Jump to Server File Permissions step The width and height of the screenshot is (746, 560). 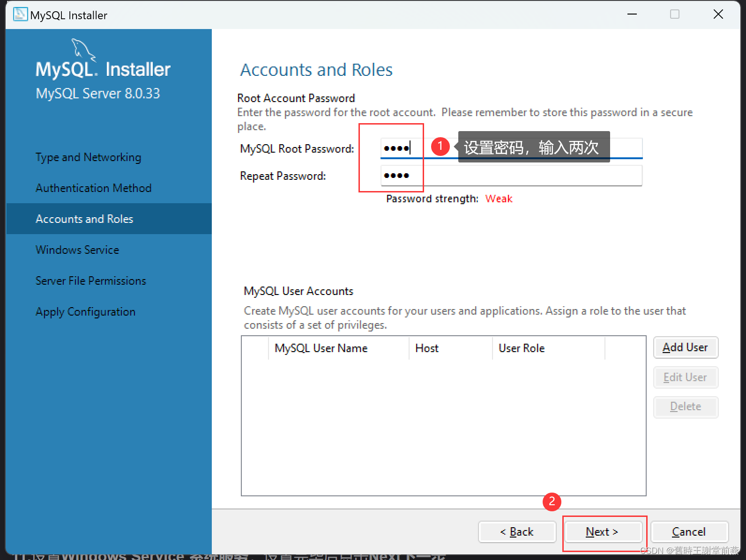[91, 281]
